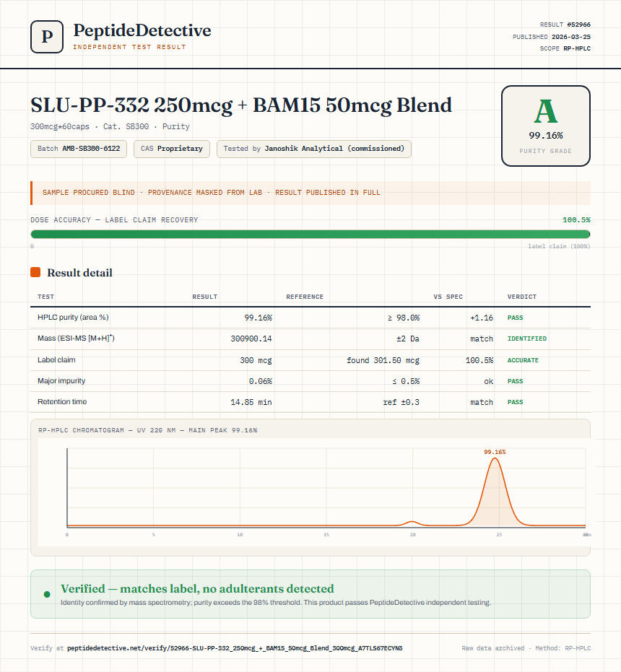Click the VERDICT column header
The width and height of the screenshot is (621, 672).
(522, 297)
